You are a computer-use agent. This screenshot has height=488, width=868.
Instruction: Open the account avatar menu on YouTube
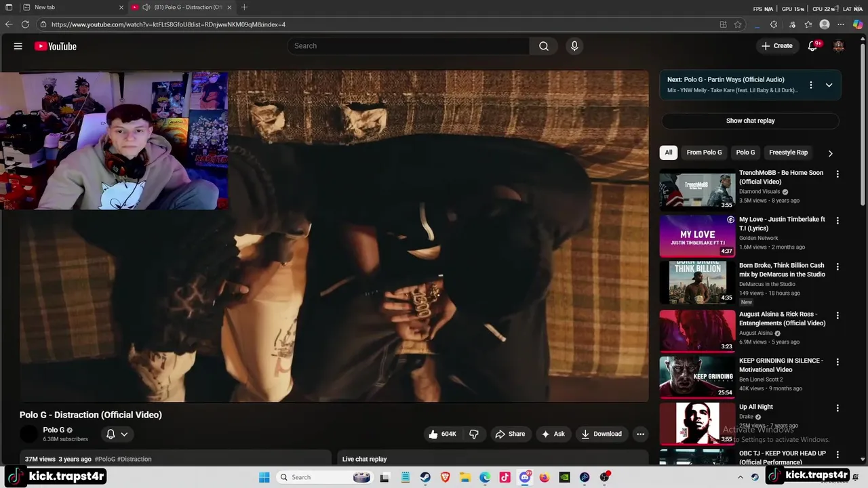pos(839,46)
